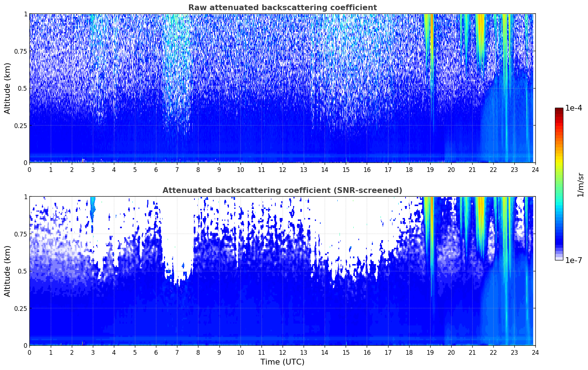
Task: Click hour 7 tick label under the raw plot
Action: tap(177, 170)
